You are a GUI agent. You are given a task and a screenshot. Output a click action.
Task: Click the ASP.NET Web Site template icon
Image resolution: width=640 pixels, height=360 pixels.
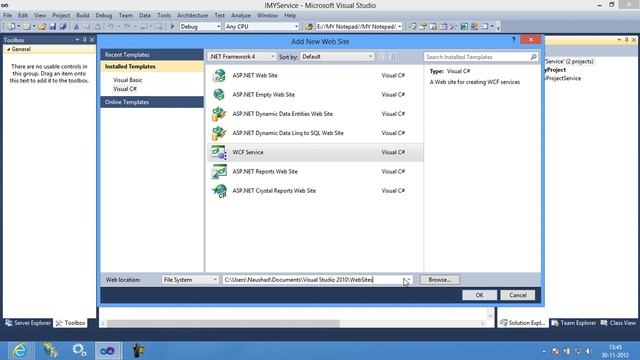point(219,76)
